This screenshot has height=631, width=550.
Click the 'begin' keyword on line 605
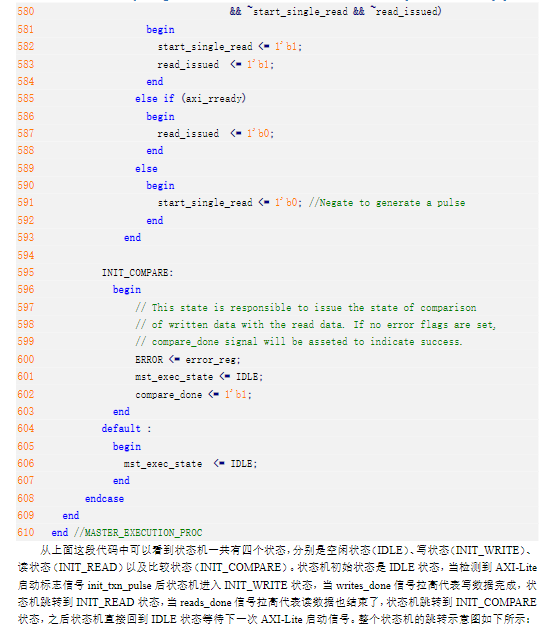point(127,447)
